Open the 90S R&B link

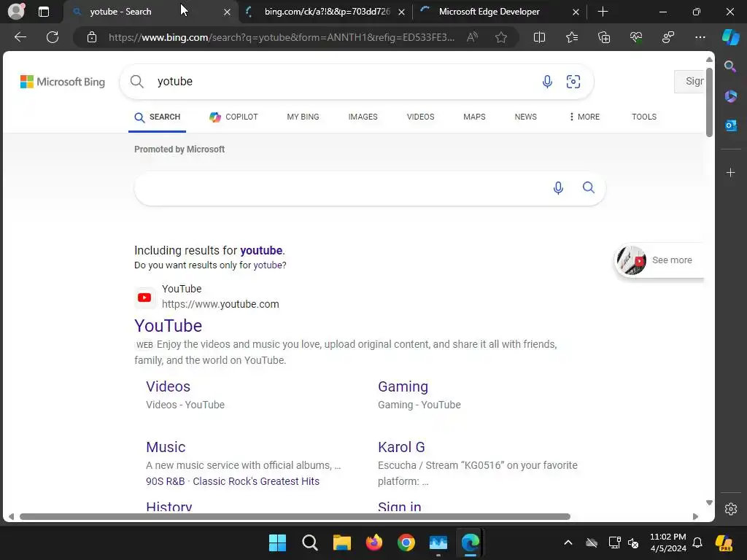[x=166, y=481]
